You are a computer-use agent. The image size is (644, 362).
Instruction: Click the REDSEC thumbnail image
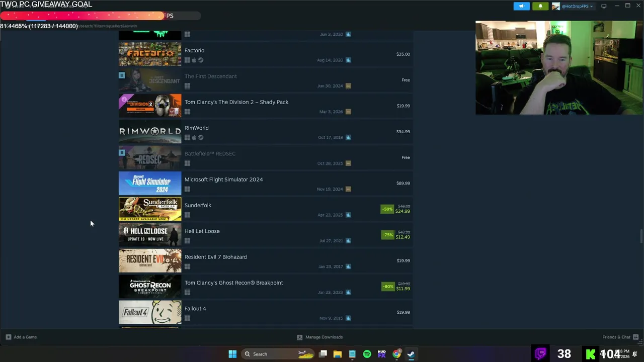(x=150, y=157)
